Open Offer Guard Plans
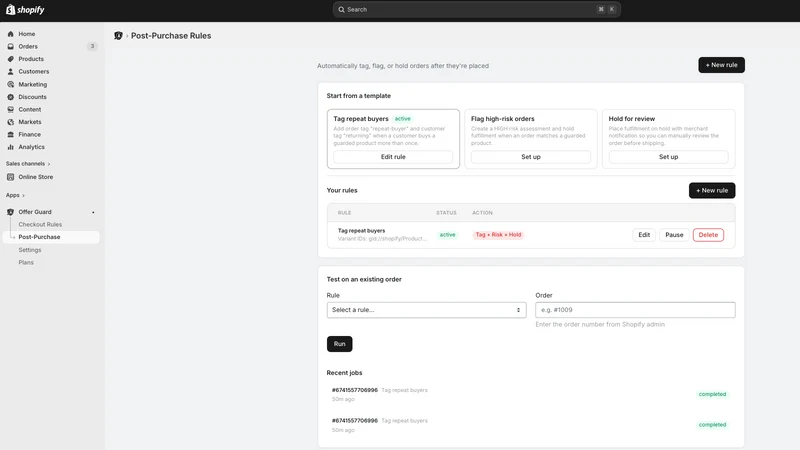The image size is (800, 450). [26, 262]
